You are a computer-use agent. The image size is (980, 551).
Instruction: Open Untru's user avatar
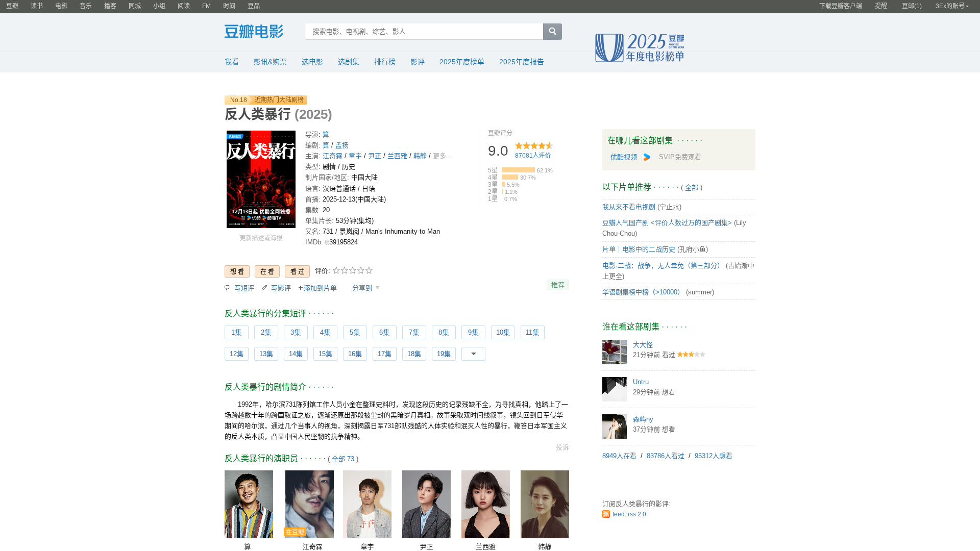click(x=615, y=389)
